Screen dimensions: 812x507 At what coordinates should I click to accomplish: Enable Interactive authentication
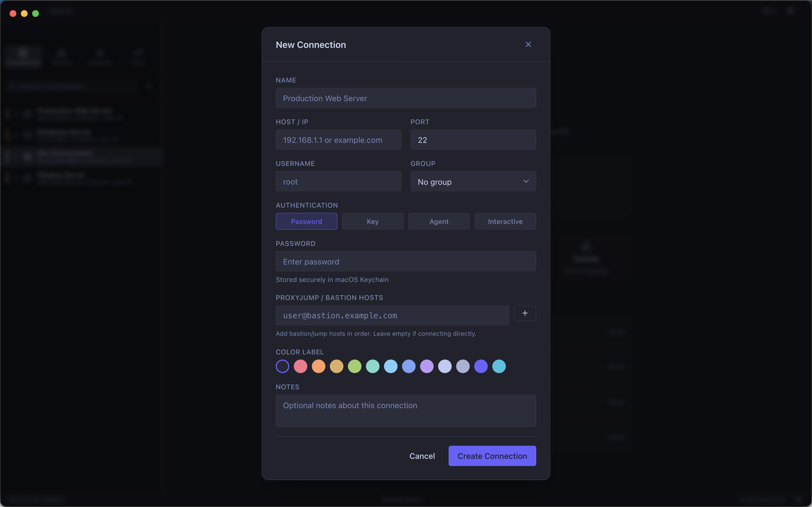505,221
